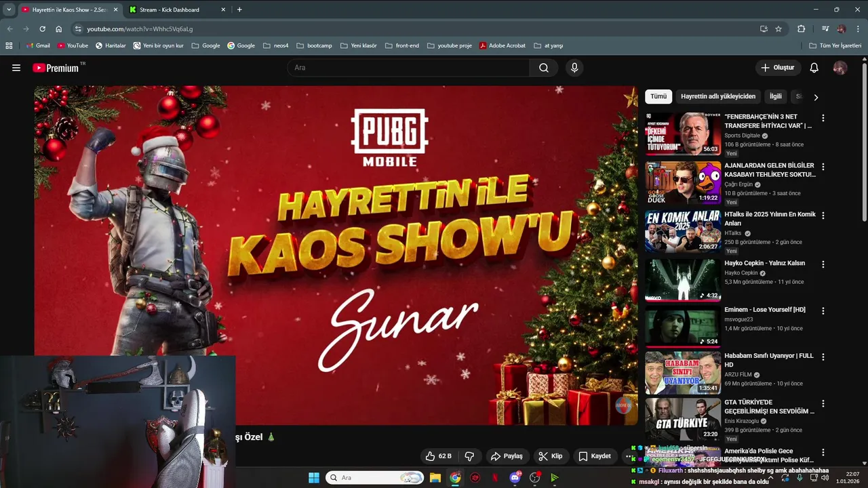This screenshot has height=488, width=868.
Task: Click the YouTube search magnifier button
Action: click(x=544, y=68)
